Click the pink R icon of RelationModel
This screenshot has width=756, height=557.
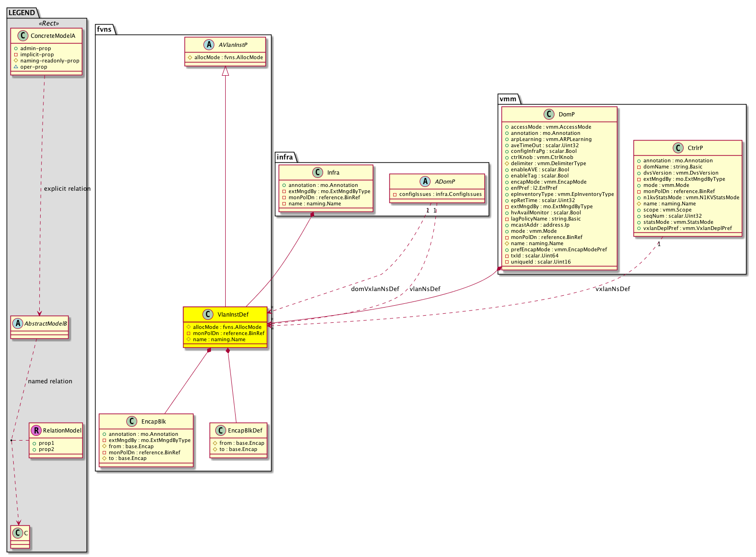click(x=36, y=431)
